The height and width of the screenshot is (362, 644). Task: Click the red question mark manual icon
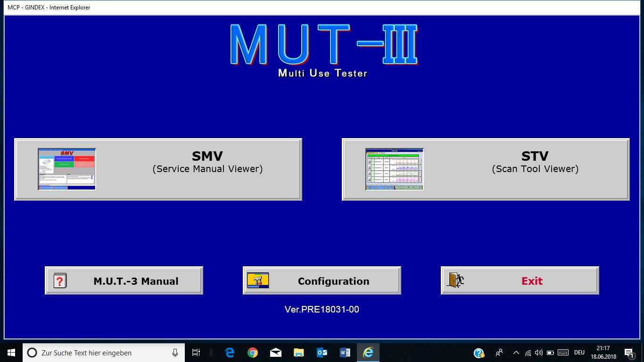[x=60, y=280]
